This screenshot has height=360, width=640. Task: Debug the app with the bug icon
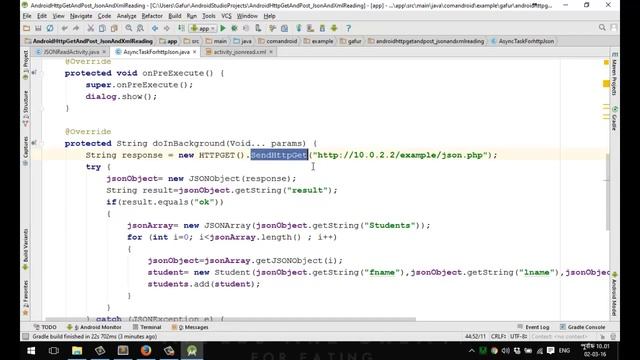(x=234, y=28)
